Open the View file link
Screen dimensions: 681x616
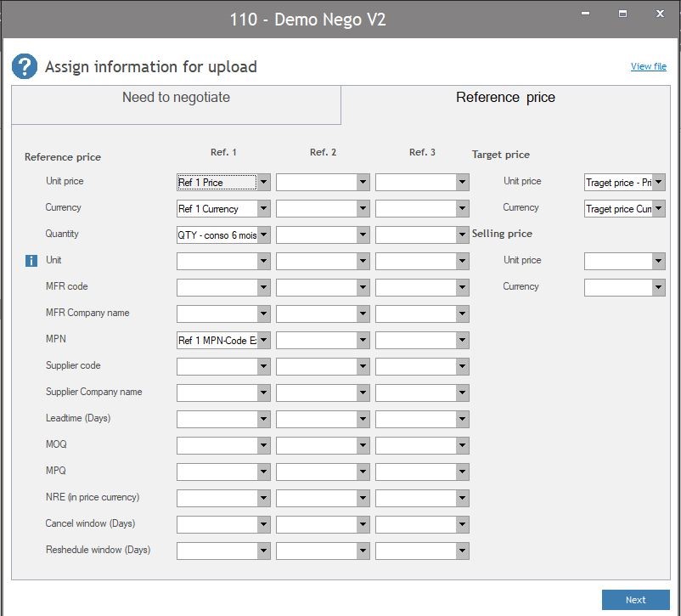648,66
